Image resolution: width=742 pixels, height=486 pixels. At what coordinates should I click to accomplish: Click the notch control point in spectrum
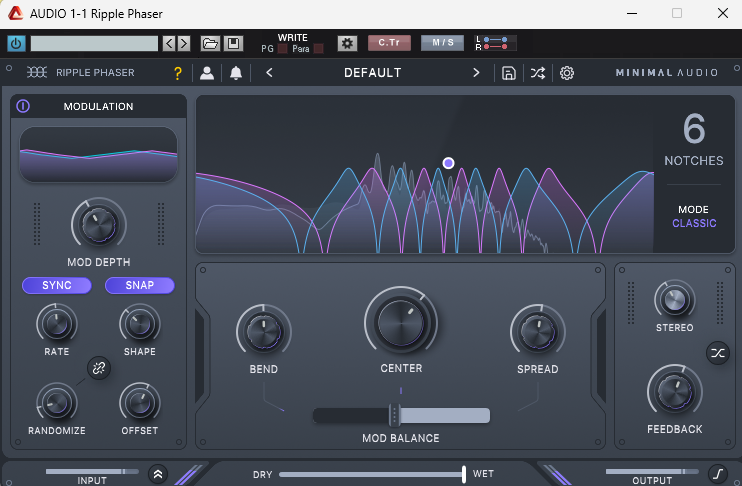[x=448, y=163]
